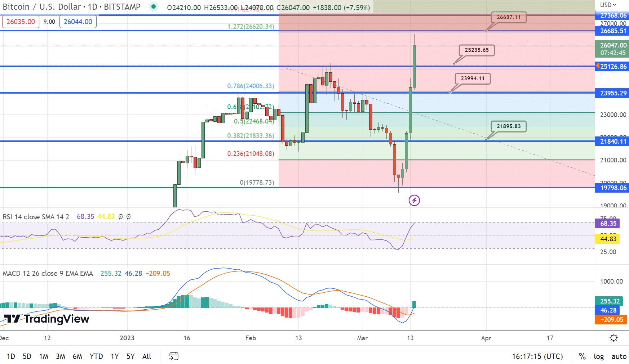Click the 2023 label on time axis

point(127,338)
